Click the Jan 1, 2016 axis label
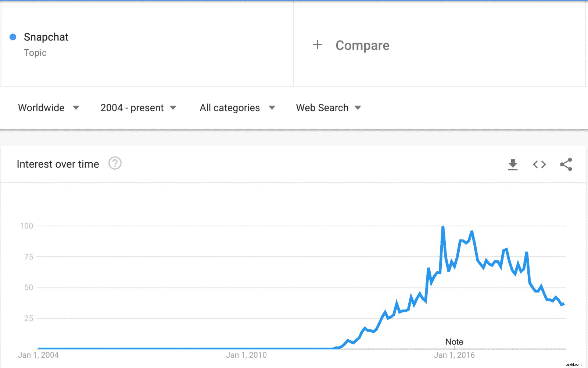This screenshot has height=368, width=588. coord(454,355)
